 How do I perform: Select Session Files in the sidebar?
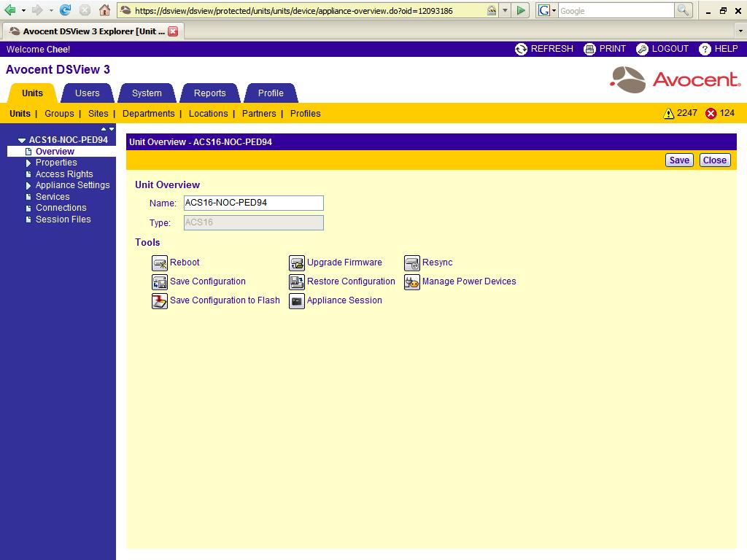(x=63, y=219)
